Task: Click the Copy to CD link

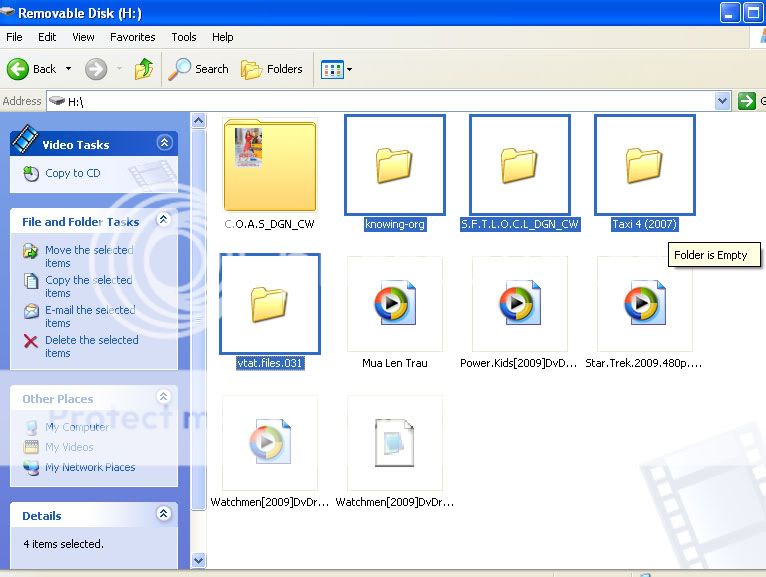Action: 72,173
